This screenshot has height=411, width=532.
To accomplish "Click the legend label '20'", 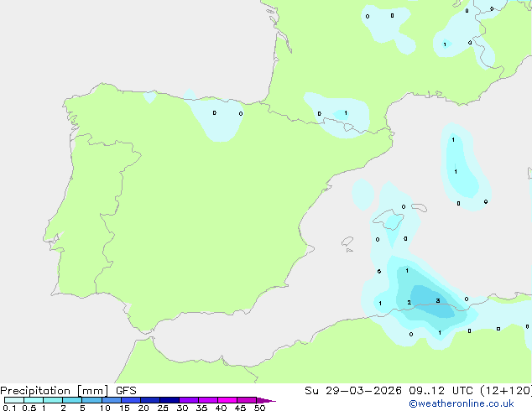I will [143, 408].
